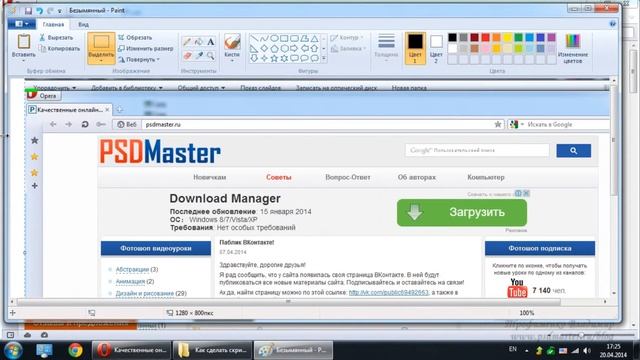Pick the red palette color
Screen dimensions: 640x360
pos(485,38)
